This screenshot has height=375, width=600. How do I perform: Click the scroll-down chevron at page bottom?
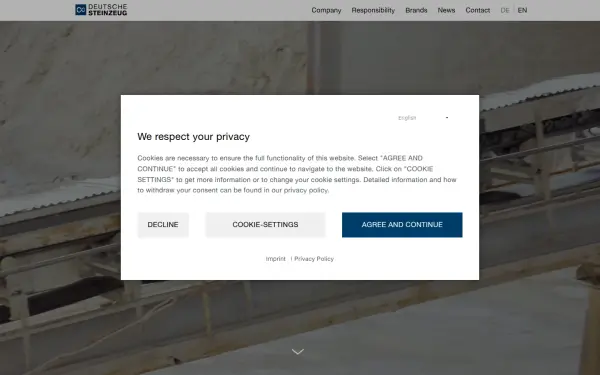pyautogui.click(x=298, y=351)
